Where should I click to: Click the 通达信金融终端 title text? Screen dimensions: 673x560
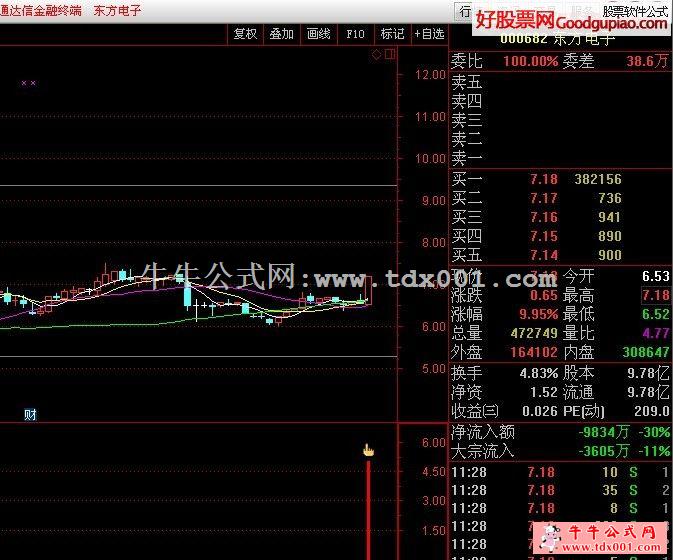(41, 10)
